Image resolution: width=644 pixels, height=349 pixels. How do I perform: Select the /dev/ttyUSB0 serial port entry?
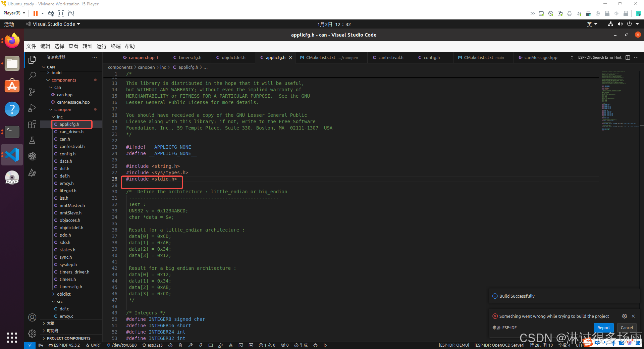[122, 345]
